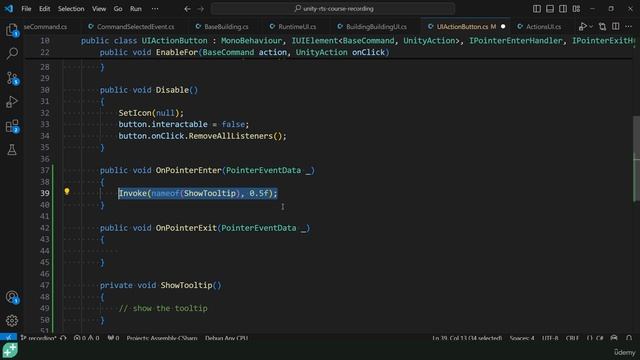Image resolution: width=640 pixels, height=360 pixels.
Task: Go back with the navigation arrow
Action: (187, 9)
